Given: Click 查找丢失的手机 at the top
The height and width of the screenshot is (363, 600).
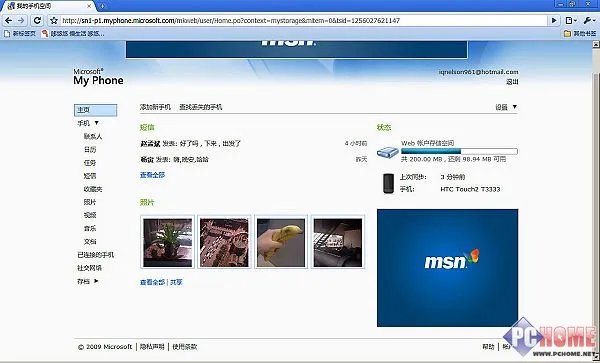Looking at the screenshot, I should coord(201,107).
